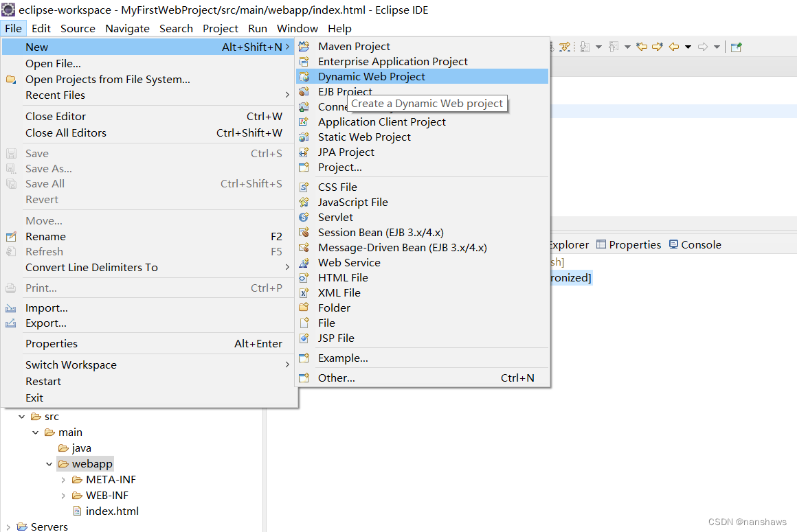This screenshot has width=797, height=532.
Task: Choose Convert Line Delimiters To entry
Action: pyautogui.click(x=148, y=267)
